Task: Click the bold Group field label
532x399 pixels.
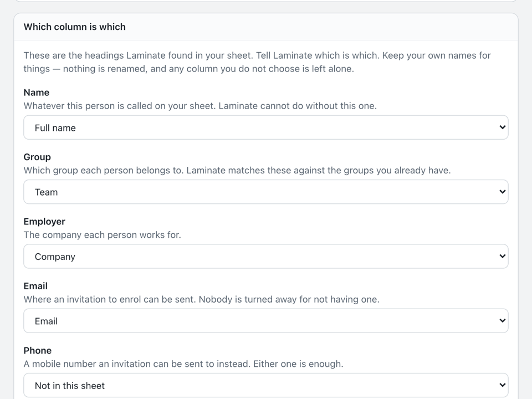Action: [x=37, y=157]
